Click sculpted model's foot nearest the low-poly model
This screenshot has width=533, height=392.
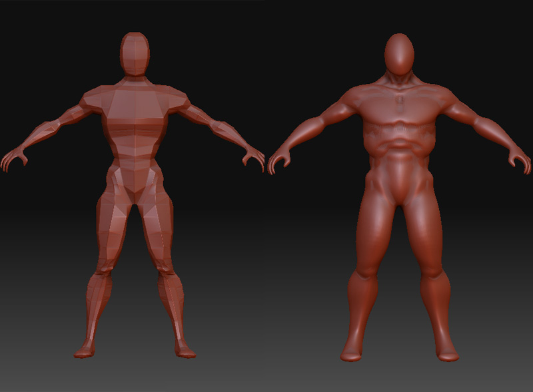[x=352, y=351]
